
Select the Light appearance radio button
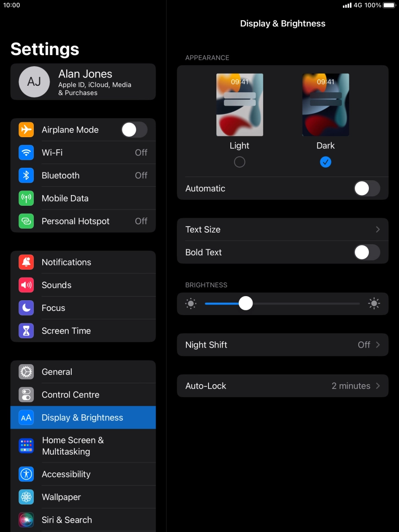tap(240, 162)
